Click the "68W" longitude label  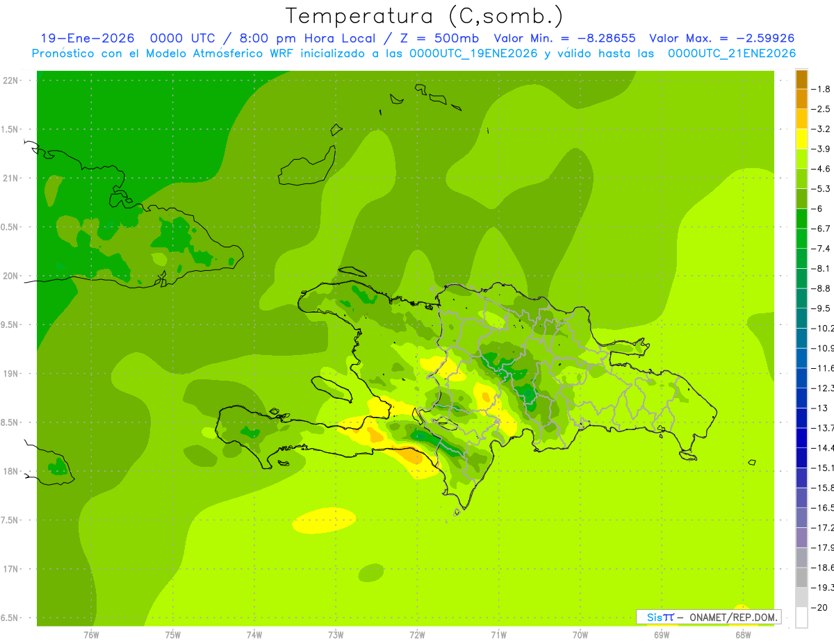743,635
